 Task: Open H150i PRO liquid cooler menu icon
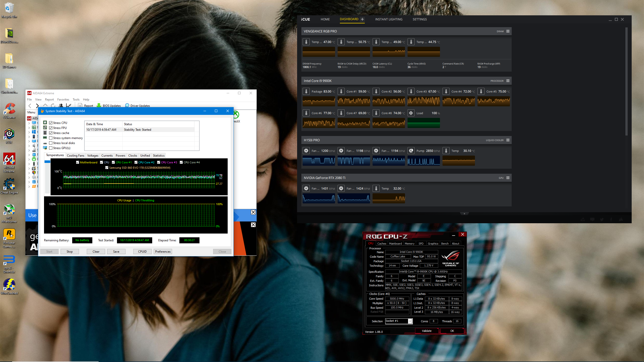click(x=508, y=140)
